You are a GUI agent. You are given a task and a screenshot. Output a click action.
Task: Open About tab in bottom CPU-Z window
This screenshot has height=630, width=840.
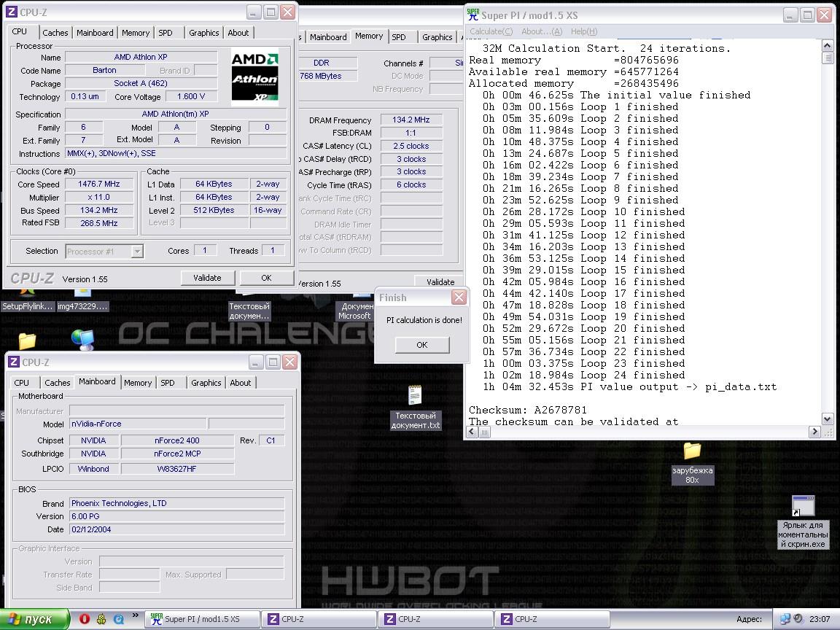[x=240, y=383]
